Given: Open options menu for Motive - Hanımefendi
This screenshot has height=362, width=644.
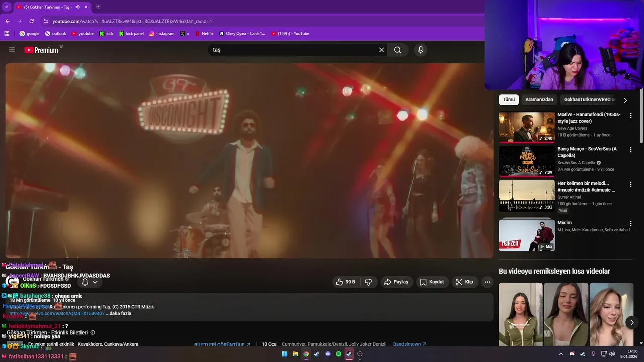Looking at the screenshot, I should (x=631, y=116).
